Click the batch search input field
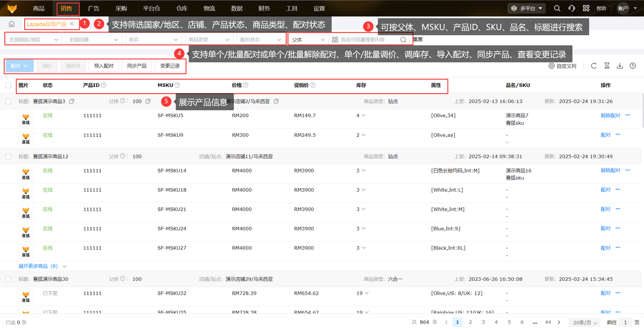The width and height of the screenshot is (644, 329). tap(369, 40)
